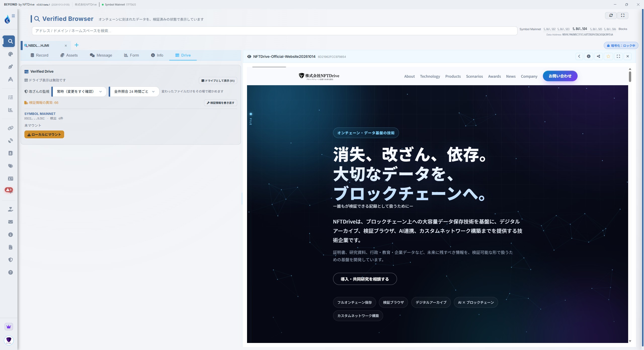Close the NBDL...HJMI tab
This screenshot has width=644, height=350.
click(66, 46)
